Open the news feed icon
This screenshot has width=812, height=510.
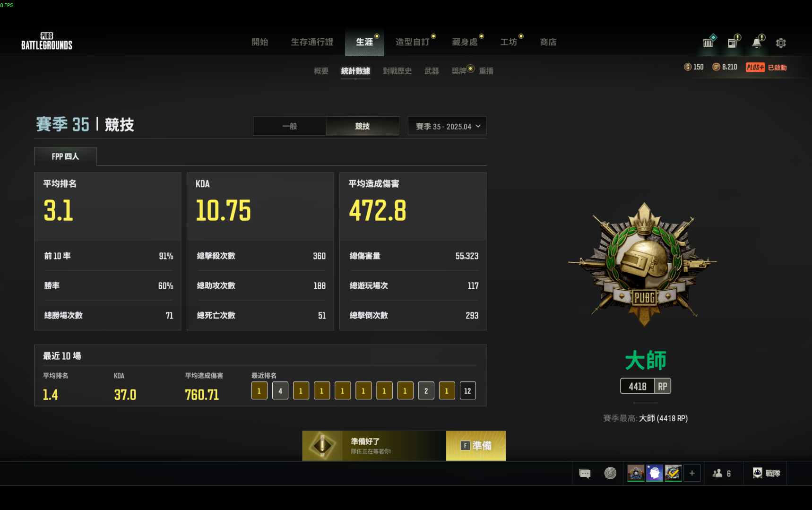732,43
